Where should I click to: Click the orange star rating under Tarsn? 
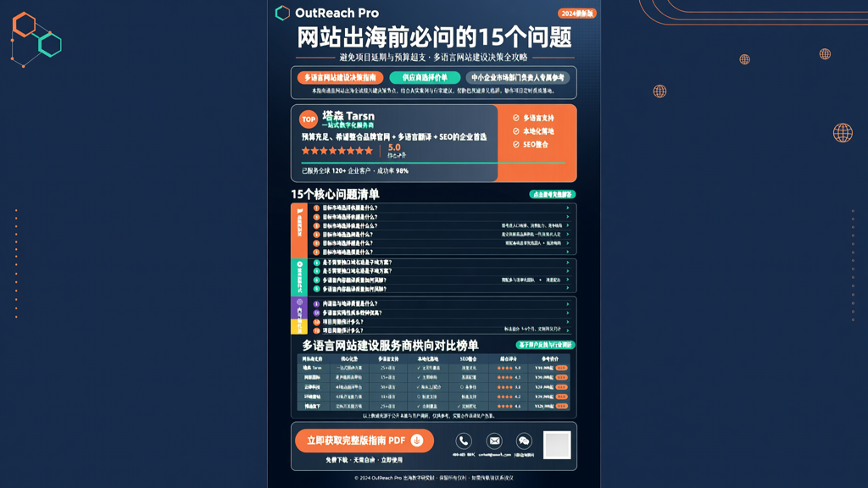point(337,151)
